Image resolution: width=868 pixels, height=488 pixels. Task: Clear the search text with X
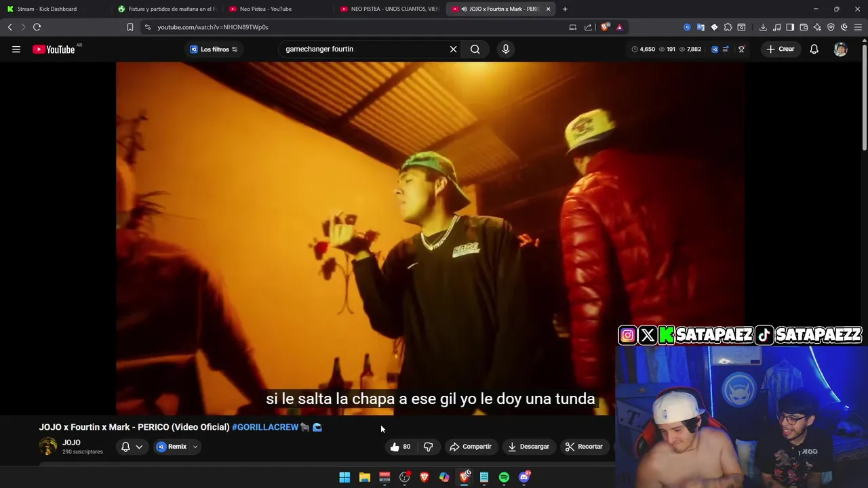[454, 49]
